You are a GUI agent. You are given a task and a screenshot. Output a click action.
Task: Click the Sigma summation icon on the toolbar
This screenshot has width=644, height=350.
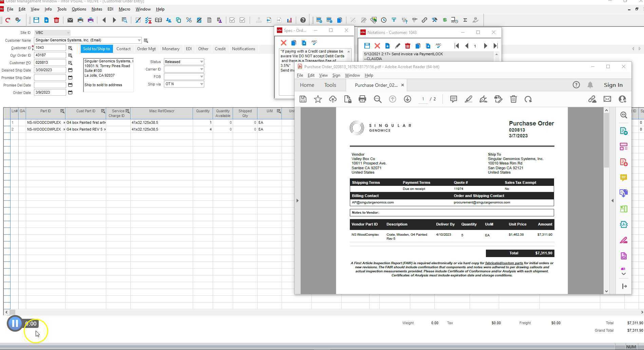pos(465,20)
